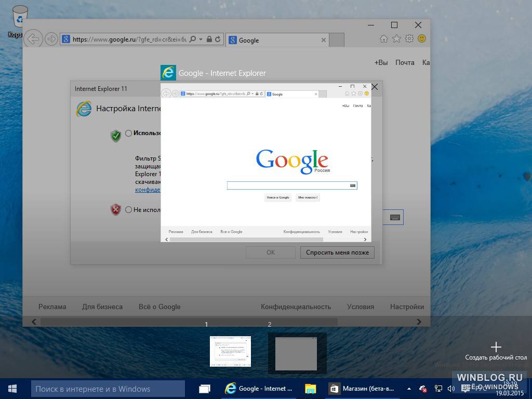Click right arrow of background window horizontal scrollbar
The image size is (532, 399).
[x=419, y=322]
